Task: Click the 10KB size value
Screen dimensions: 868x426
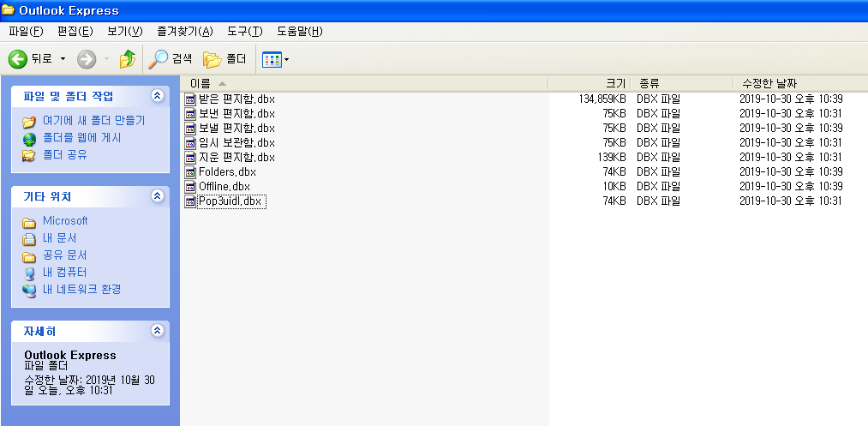Action: [x=614, y=186]
